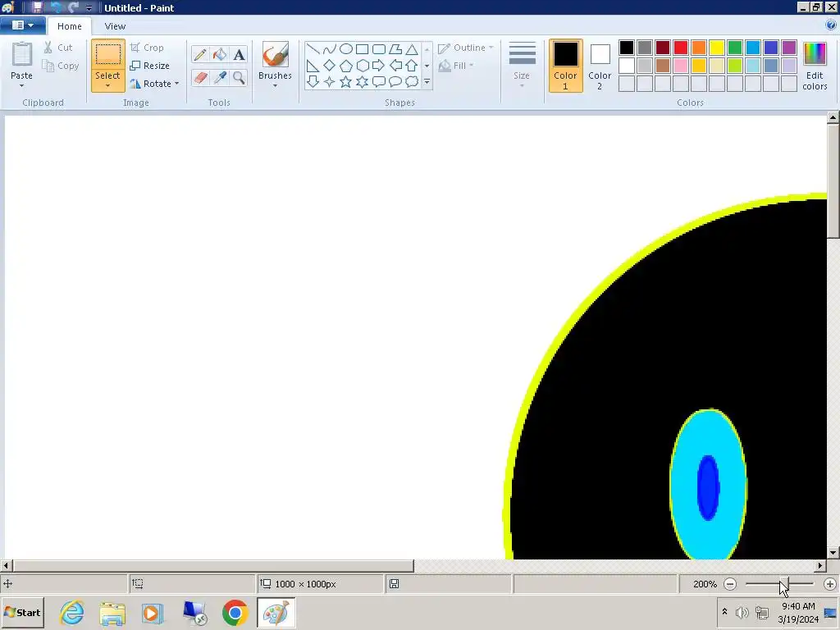Image resolution: width=840 pixels, height=630 pixels.
Task: Expand the Paste dropdown arrow
Action: tap(22, 85)
